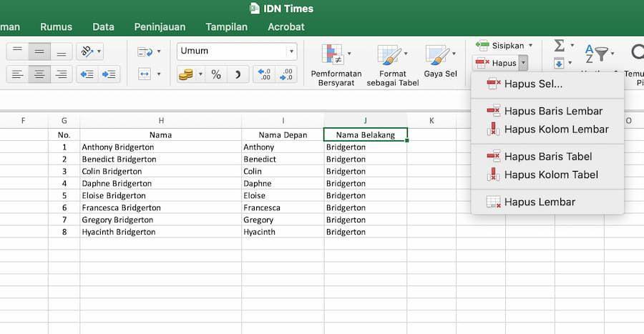
Task: Click the Hapus delete button
Action: 496,63
